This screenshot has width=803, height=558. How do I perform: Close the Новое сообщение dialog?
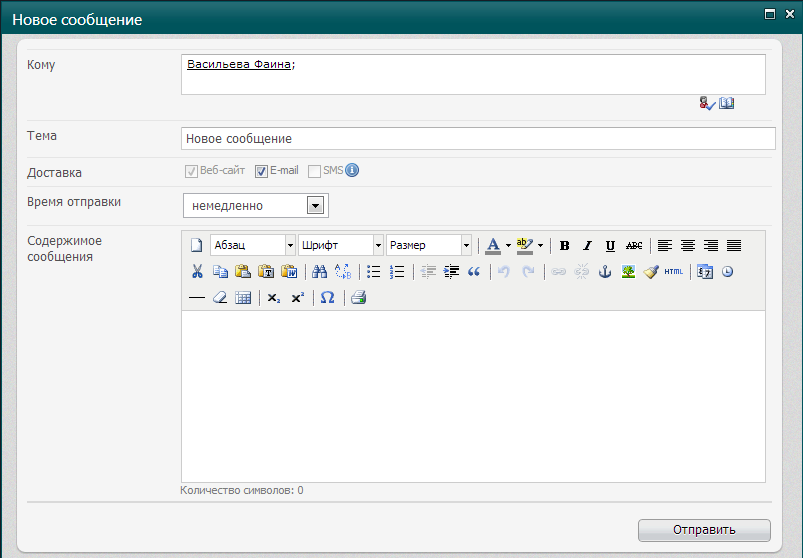pos(790,14)
